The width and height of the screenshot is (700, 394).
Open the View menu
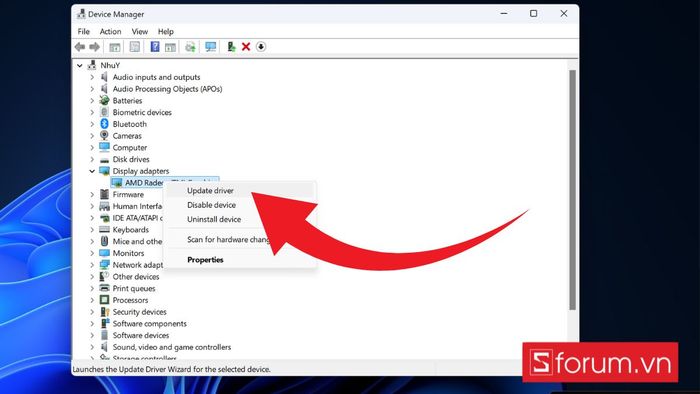click(x=140, y=31)
